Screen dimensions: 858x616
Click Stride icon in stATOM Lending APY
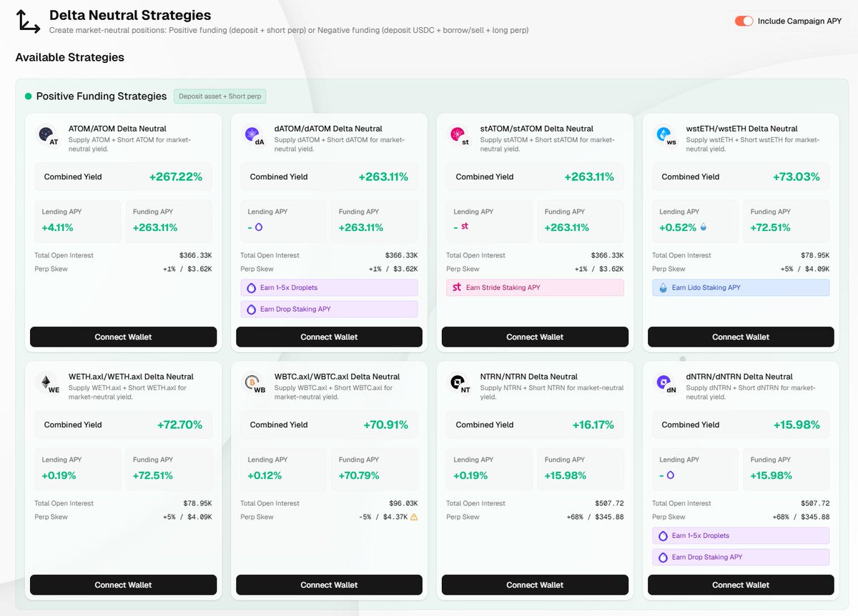click(x=465, y=227)
